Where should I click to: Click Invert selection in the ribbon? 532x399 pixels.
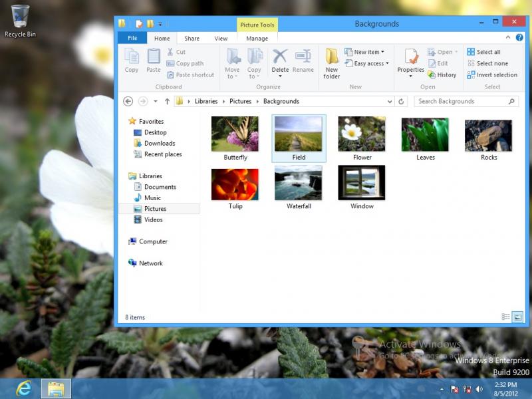point(492,75)
